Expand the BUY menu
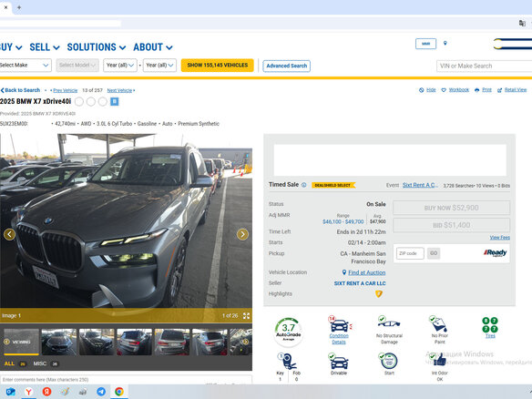This screenshot has width=532, height=399. pyautogui.click(x=10, y=47)
